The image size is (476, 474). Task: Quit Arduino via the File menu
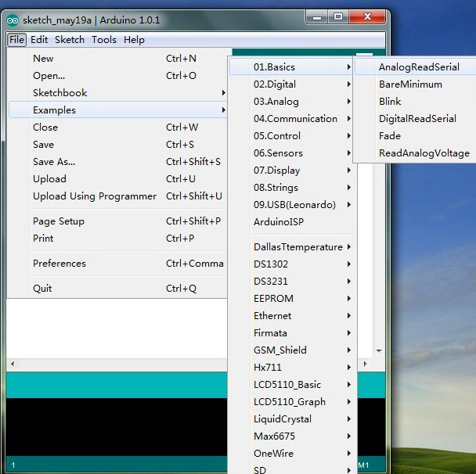tap(42, 289)
